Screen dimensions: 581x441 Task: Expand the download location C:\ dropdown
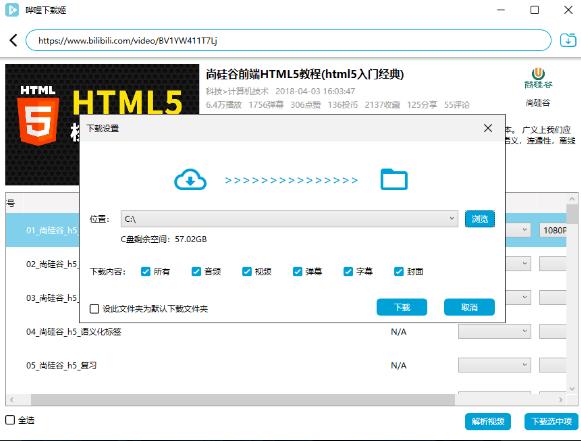pos(289,219)
